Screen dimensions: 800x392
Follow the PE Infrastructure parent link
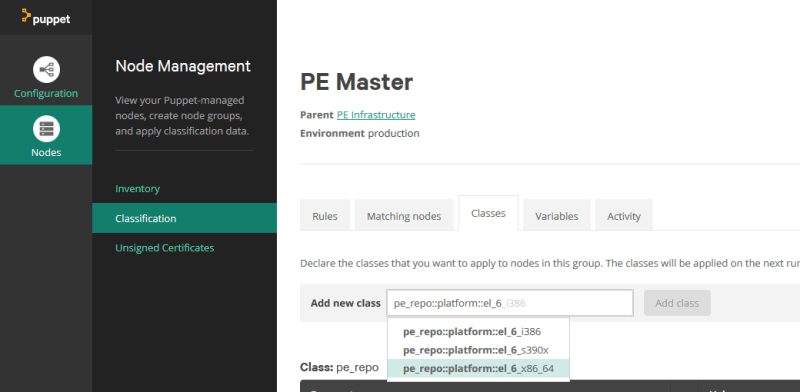[376, 115]
